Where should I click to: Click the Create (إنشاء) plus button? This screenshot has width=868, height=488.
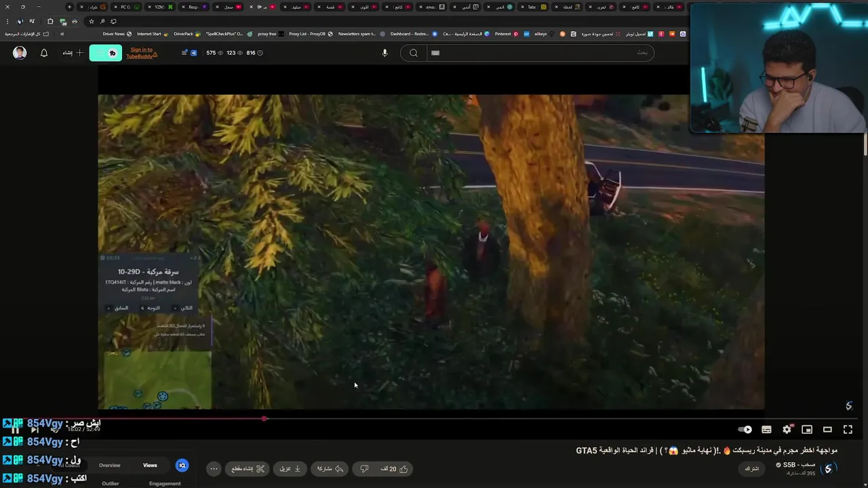[73, 53]
